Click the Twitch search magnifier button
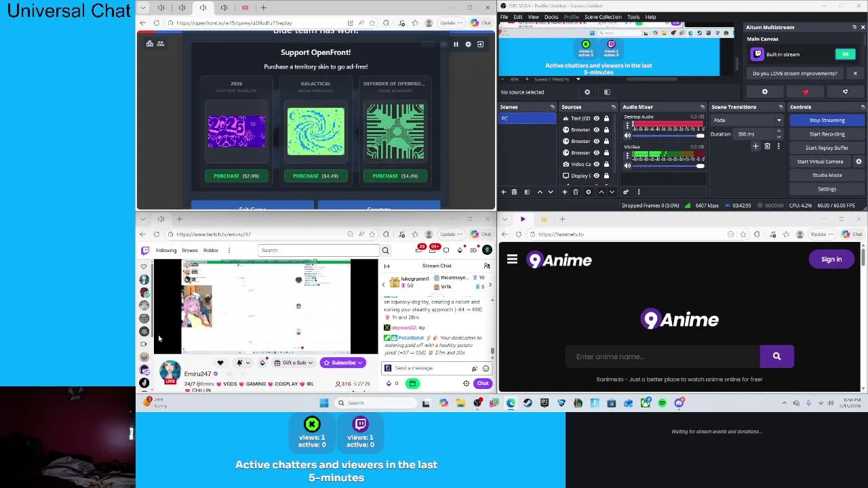The image size is (868, 488). click(x=385, y=250)
